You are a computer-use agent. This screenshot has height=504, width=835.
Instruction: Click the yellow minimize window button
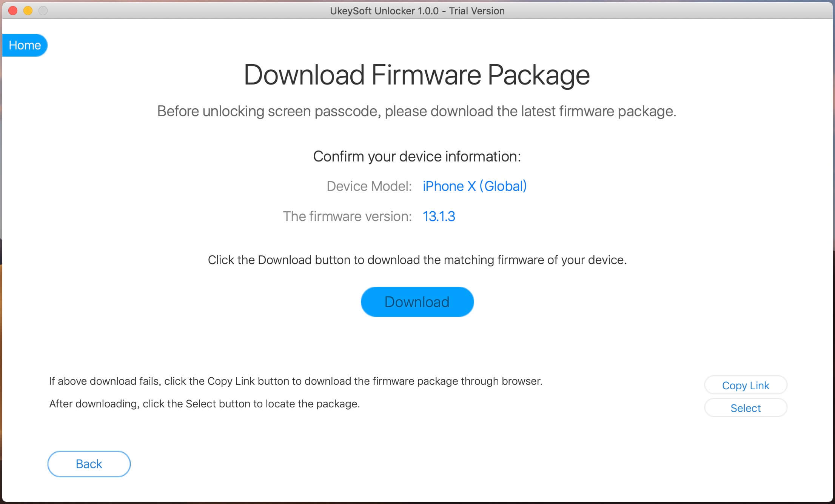[25, 11]
